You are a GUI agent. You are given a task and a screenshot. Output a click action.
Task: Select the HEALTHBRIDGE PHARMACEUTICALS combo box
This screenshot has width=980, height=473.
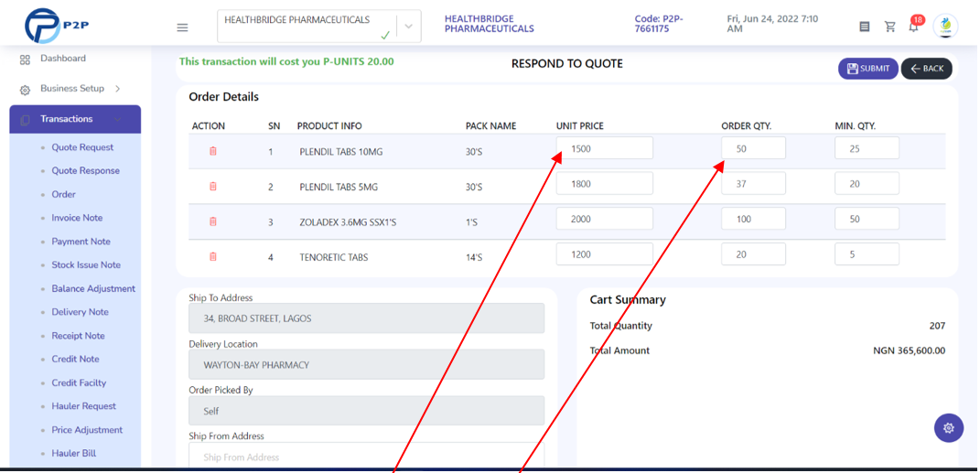pyautogui.click(x=318, y=27)
